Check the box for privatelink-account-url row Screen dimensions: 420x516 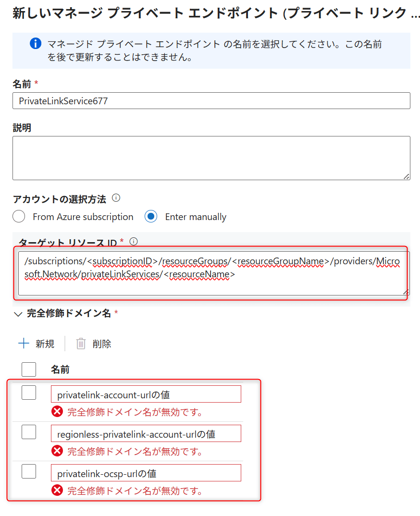coord(29,393)
